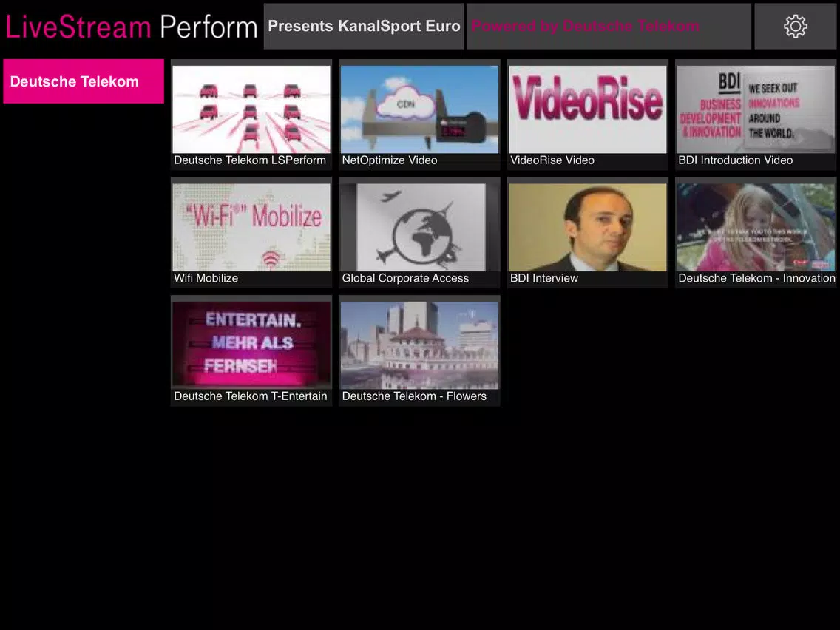Play the Deutsche Telekom - Flowers thumbnail

pos(419,345)
